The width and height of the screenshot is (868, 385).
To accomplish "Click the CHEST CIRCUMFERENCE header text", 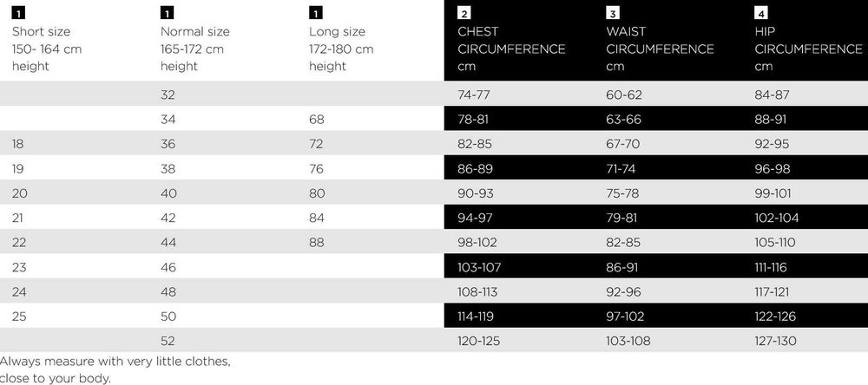I will click(x=511, y=41).
